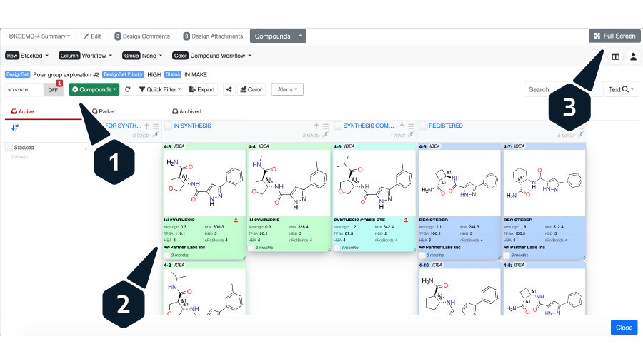The width and height of the screenshot is (643, 364).
Task: Open the green Compounds dropdown button
Action: (x=94, y=89)
